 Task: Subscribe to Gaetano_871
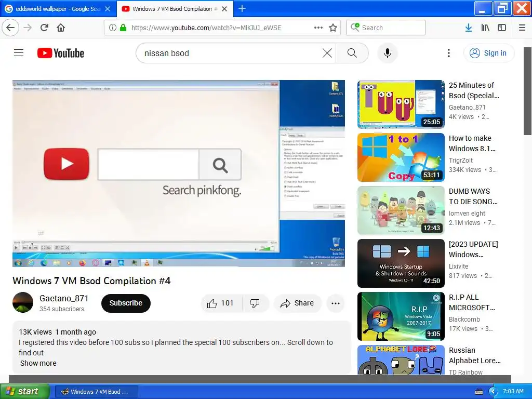tap(126, 303)
